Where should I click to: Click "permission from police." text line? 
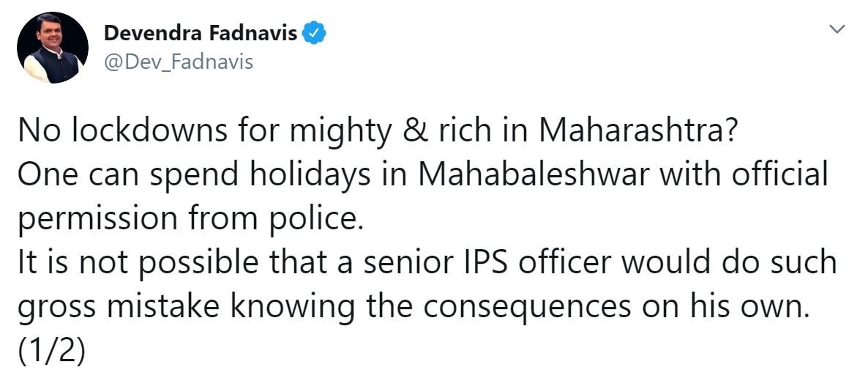190,219
